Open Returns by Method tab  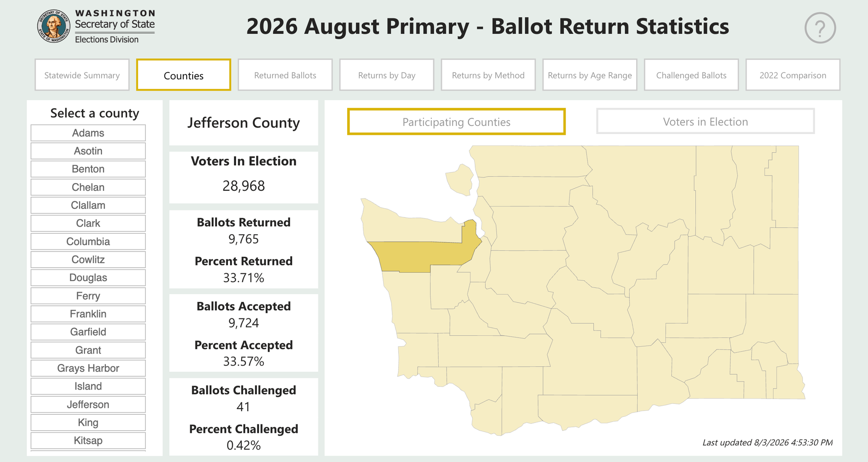(488, 75)
